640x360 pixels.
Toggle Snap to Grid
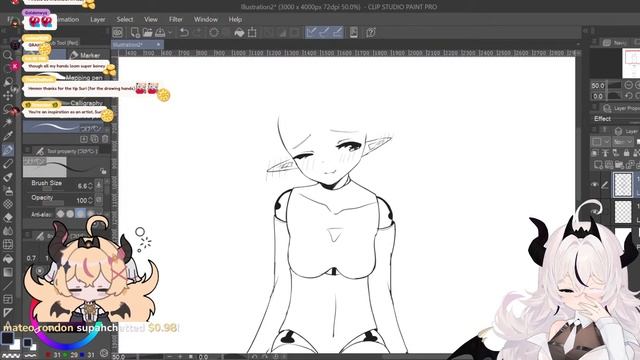tap(338, 33)
